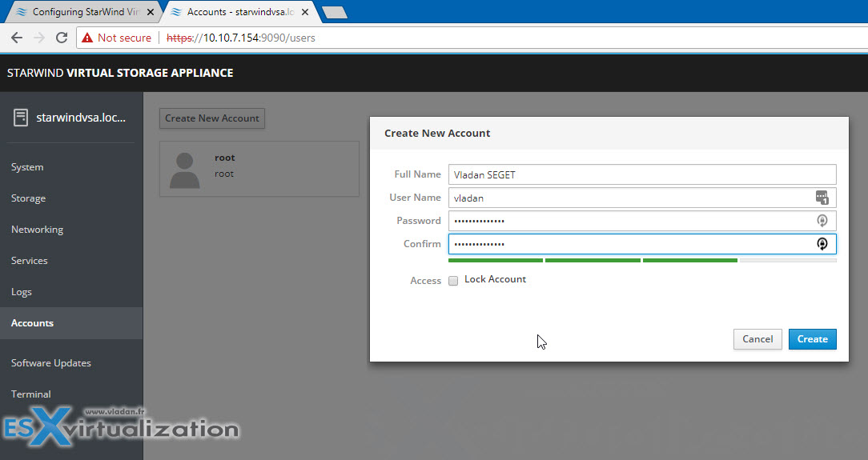The image size is (868, 460).
Task: Click the browser address bar URL
Action: point(241,38)
